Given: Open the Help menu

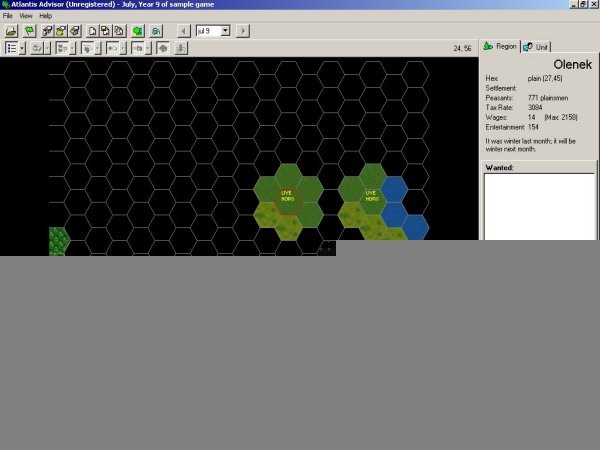Looking at the screenshot, I should pyautogui.click(x=46, y=16).
